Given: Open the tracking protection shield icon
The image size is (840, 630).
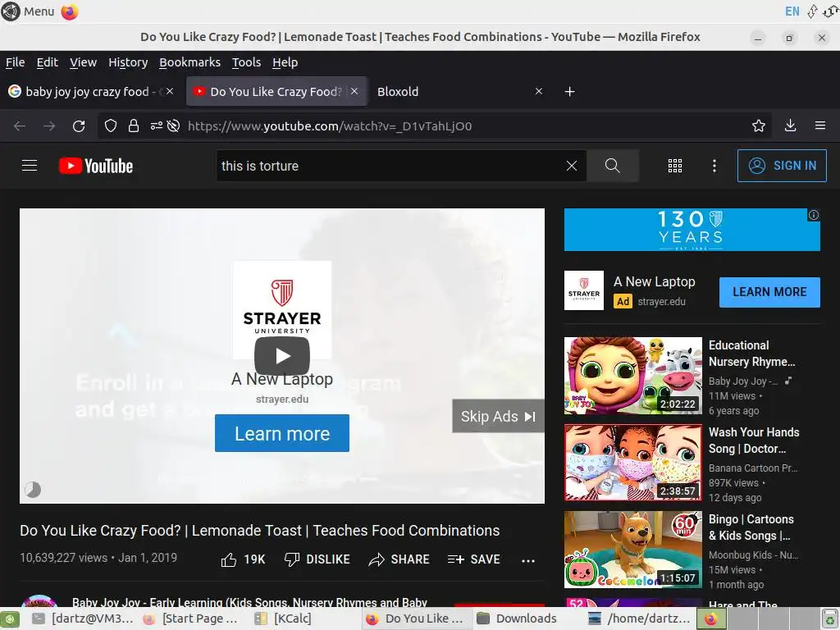Looking at the screenshot, I should click(x=111, y=126).
